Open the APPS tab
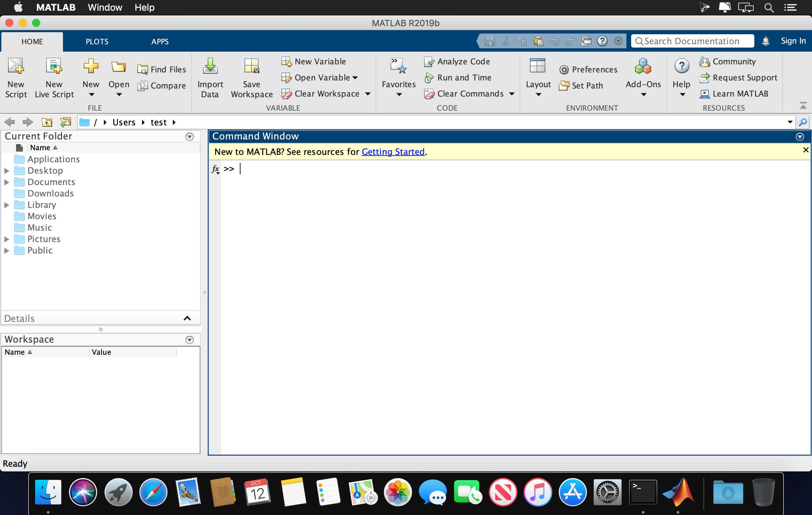This screenshot has height=515, width=812. (x=159, y=42)
